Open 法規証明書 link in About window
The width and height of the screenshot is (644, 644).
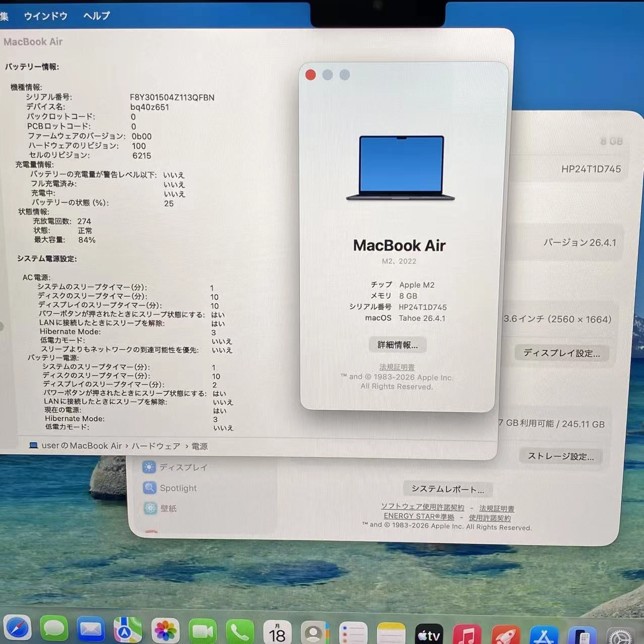397,367
